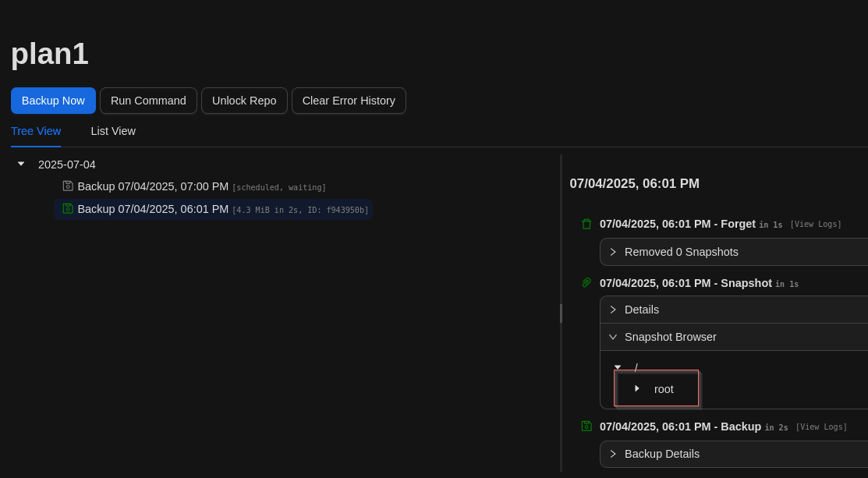This screenshot has width=868, height=478.
Task: Click the paperclip icon beside Snapshot operation
Action: pyautogui.click(x=586, y=283)
